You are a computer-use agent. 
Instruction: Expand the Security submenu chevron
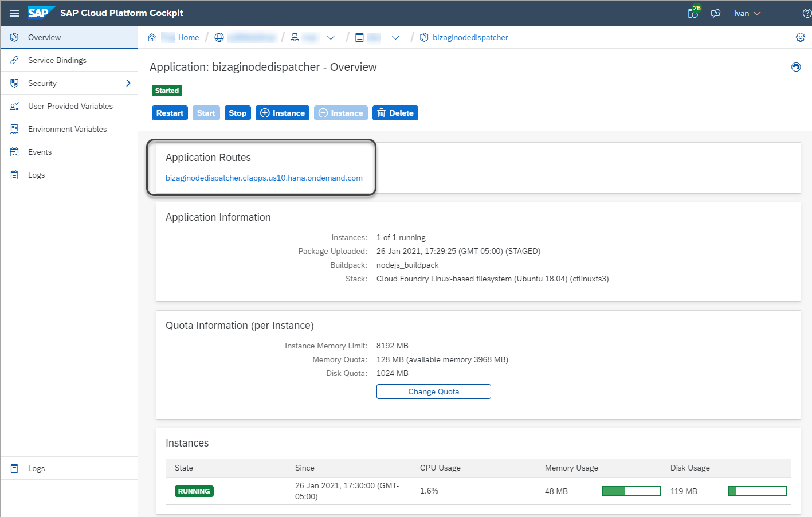(128, 83)
